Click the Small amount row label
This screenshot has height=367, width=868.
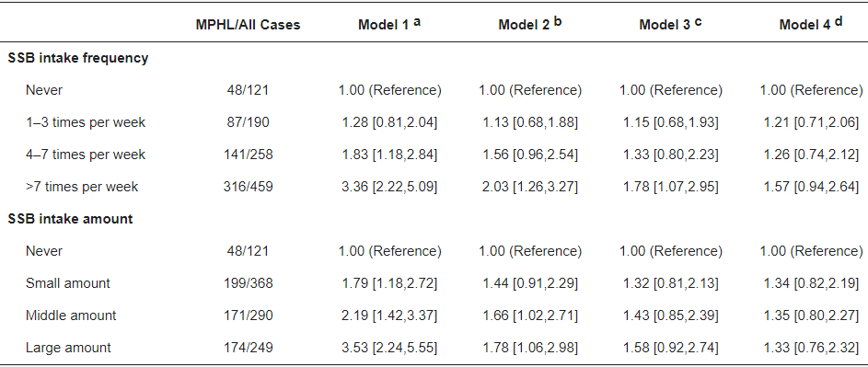(x=67, y=283)
